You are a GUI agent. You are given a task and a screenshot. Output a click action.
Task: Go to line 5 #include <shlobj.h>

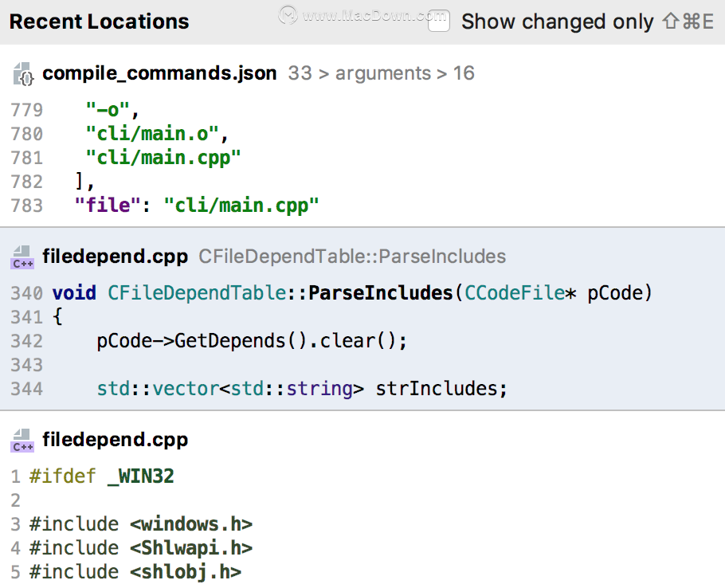(x=135, y=572)
